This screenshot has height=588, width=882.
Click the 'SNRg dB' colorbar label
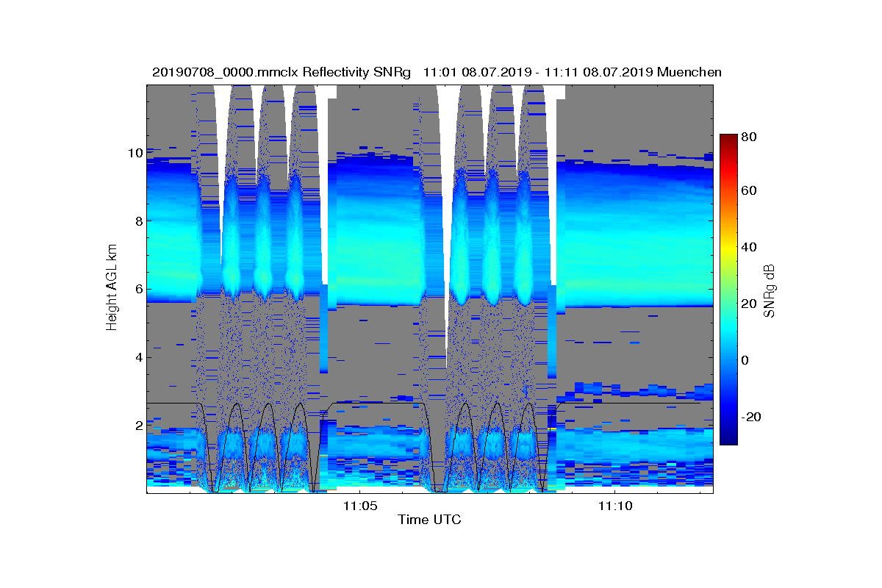(x=770, y=290)
